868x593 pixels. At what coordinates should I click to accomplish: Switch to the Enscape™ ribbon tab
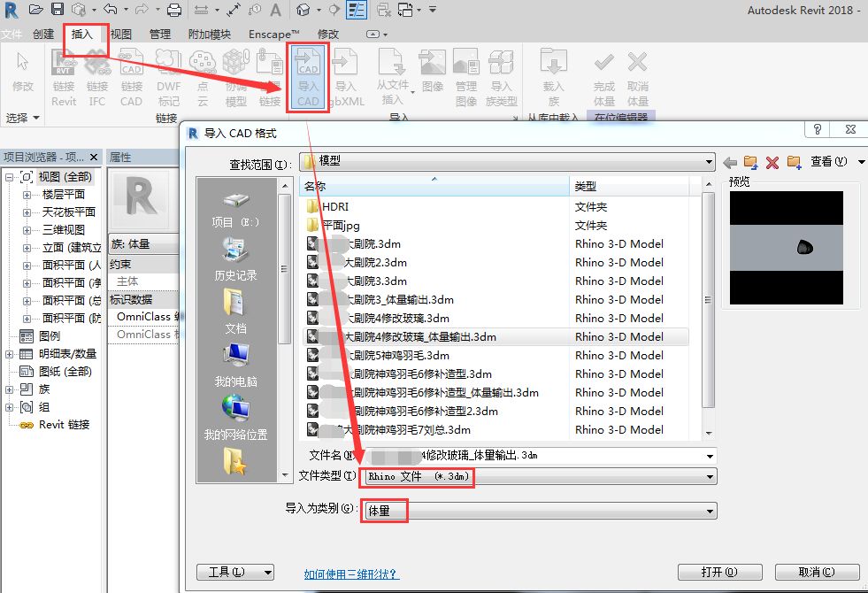[274, 35]
